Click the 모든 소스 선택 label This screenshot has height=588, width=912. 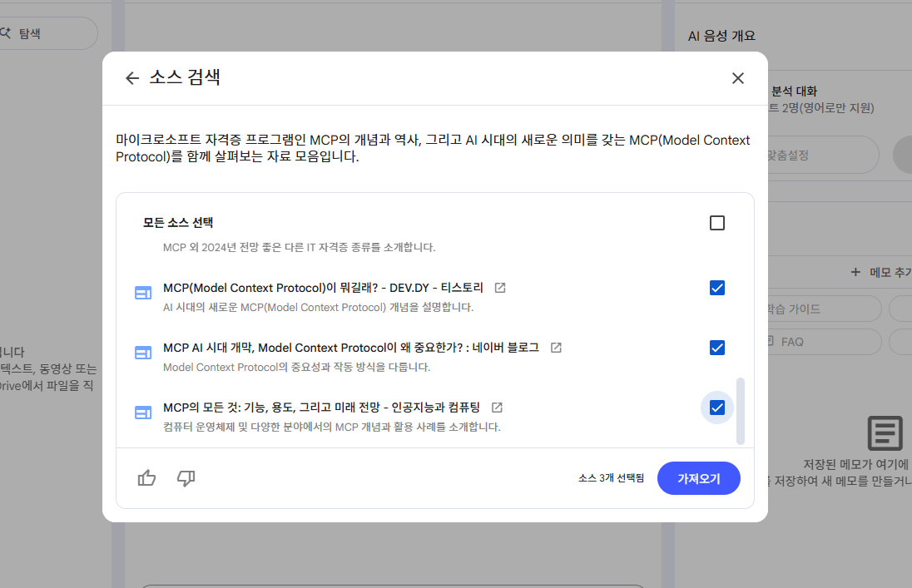178,223
